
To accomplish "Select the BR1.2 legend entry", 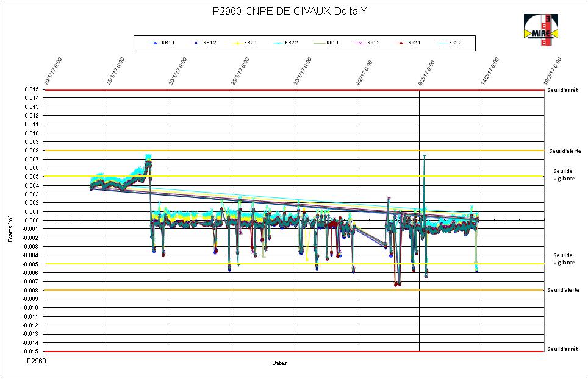I will point(203,43).
